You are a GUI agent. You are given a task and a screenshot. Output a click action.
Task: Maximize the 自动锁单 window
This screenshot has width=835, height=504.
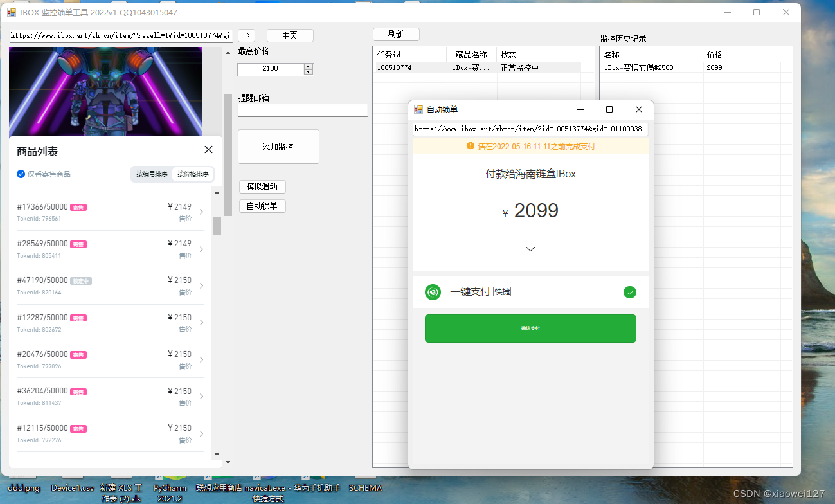(609, 109)
